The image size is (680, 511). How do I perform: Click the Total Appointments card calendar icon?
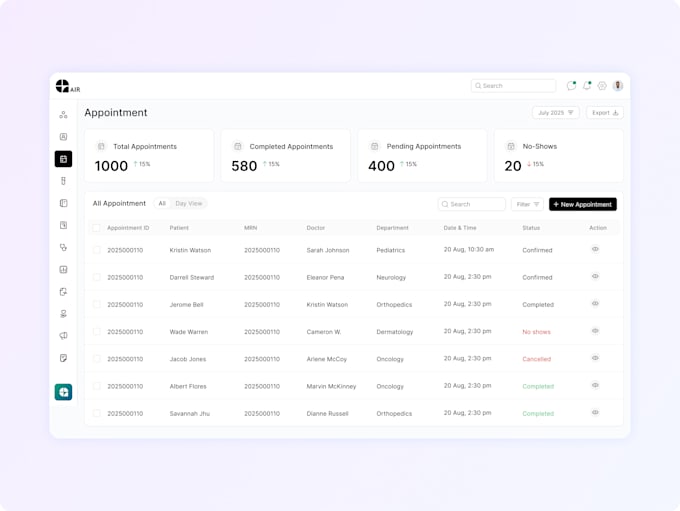click(101, 146)
